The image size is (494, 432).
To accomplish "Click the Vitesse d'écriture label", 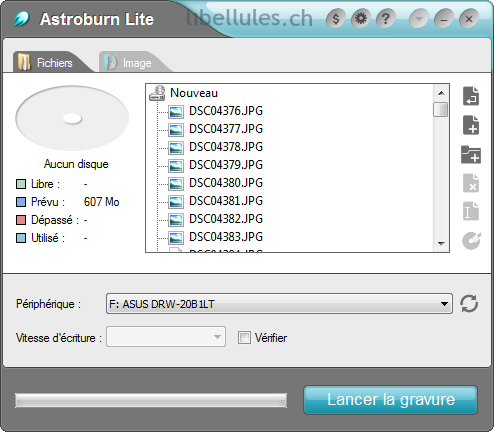I will pos(59,338).
